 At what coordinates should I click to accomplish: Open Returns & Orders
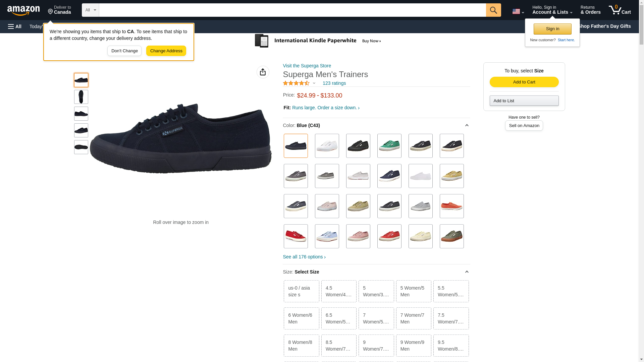coord(590,10)
